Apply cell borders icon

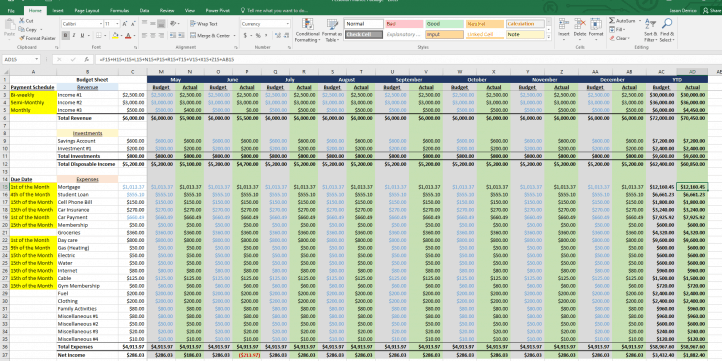point(99,35)
